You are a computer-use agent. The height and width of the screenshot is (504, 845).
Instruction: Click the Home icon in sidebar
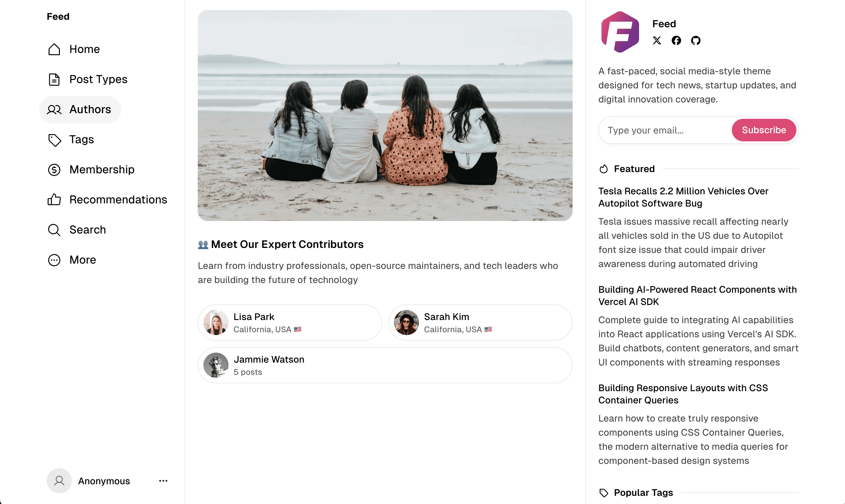[x=54, y=49]
